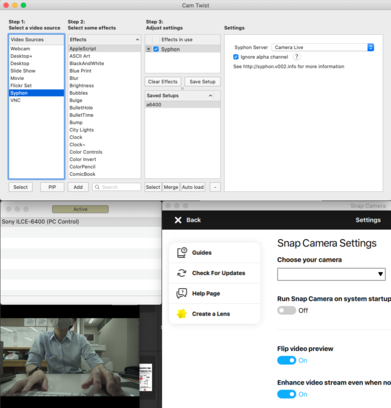The image size is (391, 408).
Task: Select Color Invert effect
Action: [104, 159]
